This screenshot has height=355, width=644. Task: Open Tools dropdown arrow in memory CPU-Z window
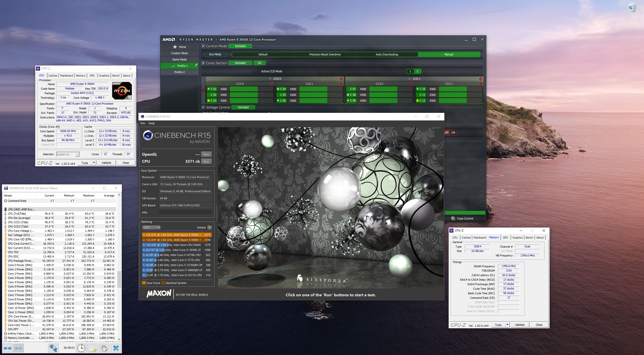click(508, 325)
